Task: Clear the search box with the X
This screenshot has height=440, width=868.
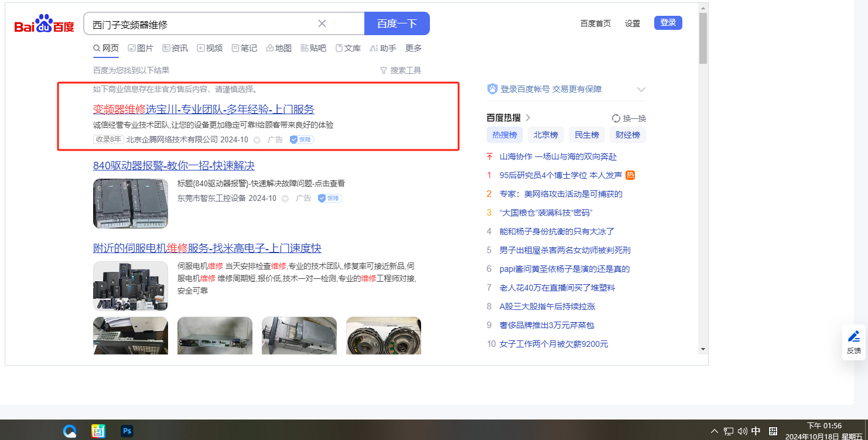Action: (322, 23)
